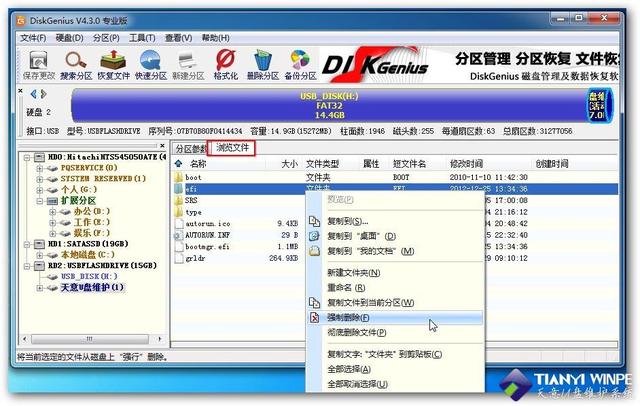Image resolution: width=640 pixels, height=406 pixels.
Task: Open the 硬盘(D) menu
Action: [x=69, y=38]
